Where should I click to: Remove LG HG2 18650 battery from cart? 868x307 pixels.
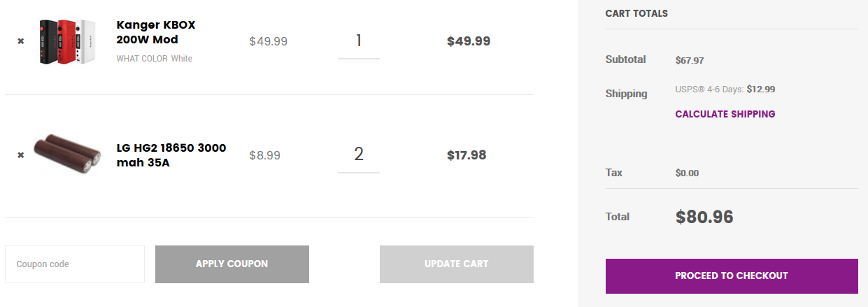[x=21, y=155]
